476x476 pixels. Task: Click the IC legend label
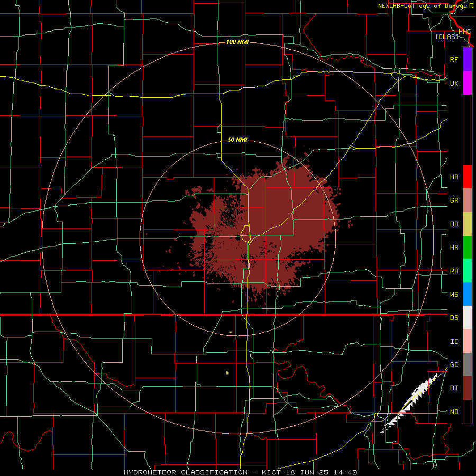pyautogui.click(x=454, y=341)
